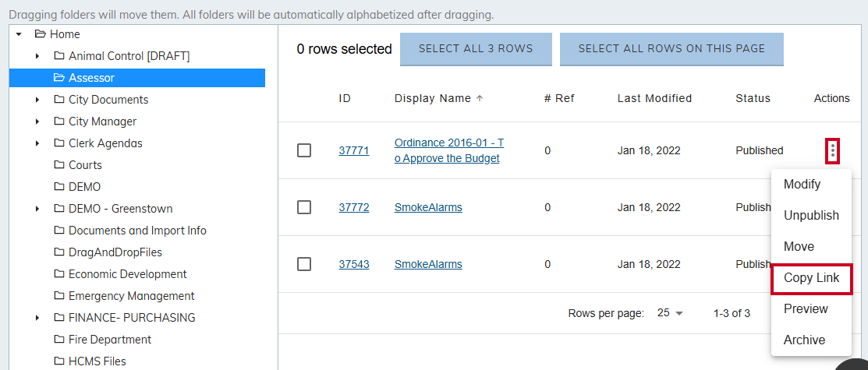Open document ID 37543 link
Viewport: 868px width, 370px height.
tap(354, 264)
